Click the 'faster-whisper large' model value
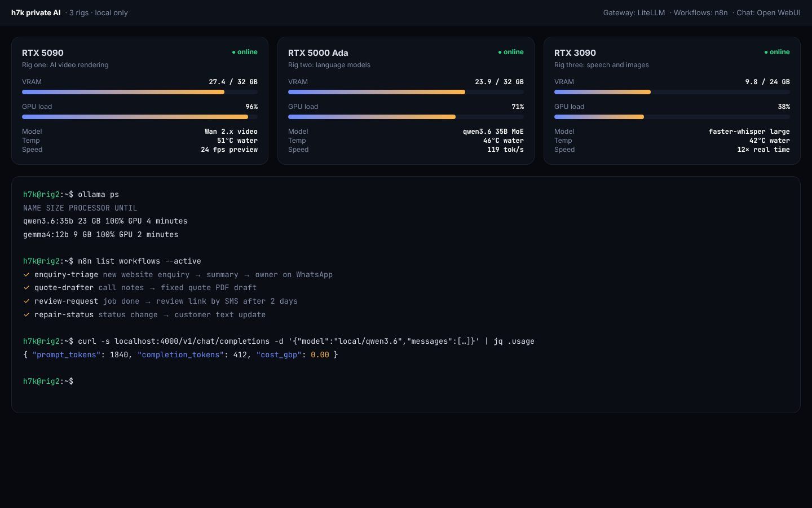 (749, 132)
